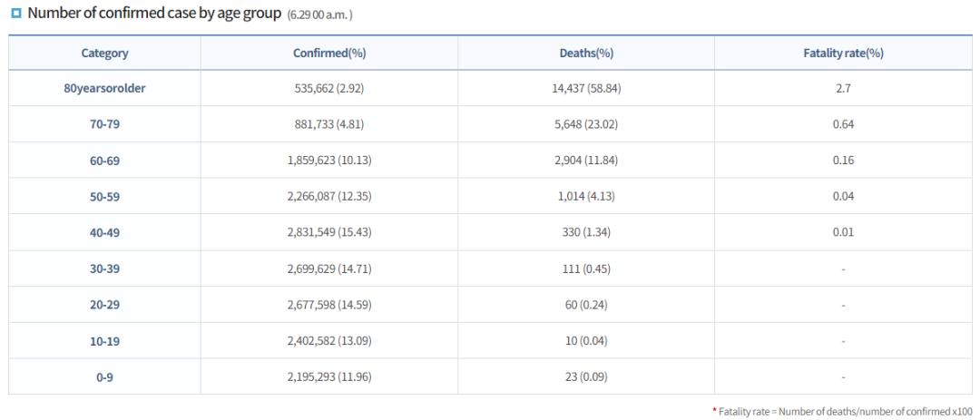Click the blue square icon beside the title

point(15,15)
